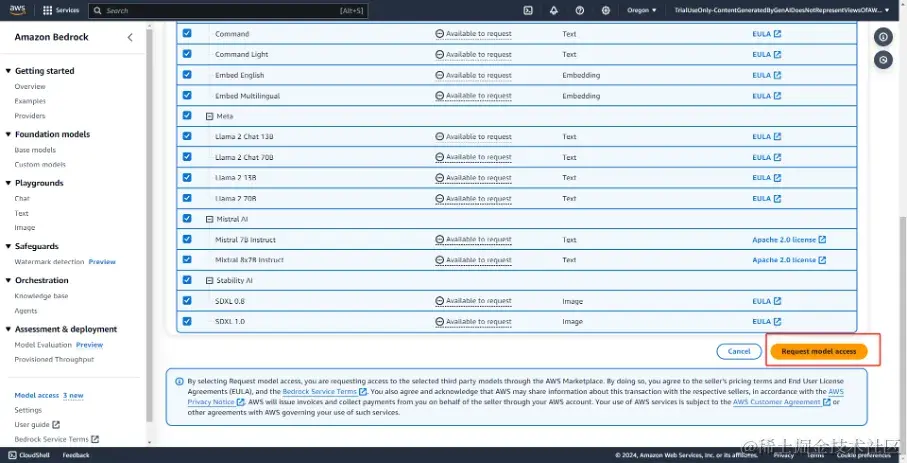Collapse the Orchestration section
The height and width of the screenshot is (464, 908).
tap(8, 280)
